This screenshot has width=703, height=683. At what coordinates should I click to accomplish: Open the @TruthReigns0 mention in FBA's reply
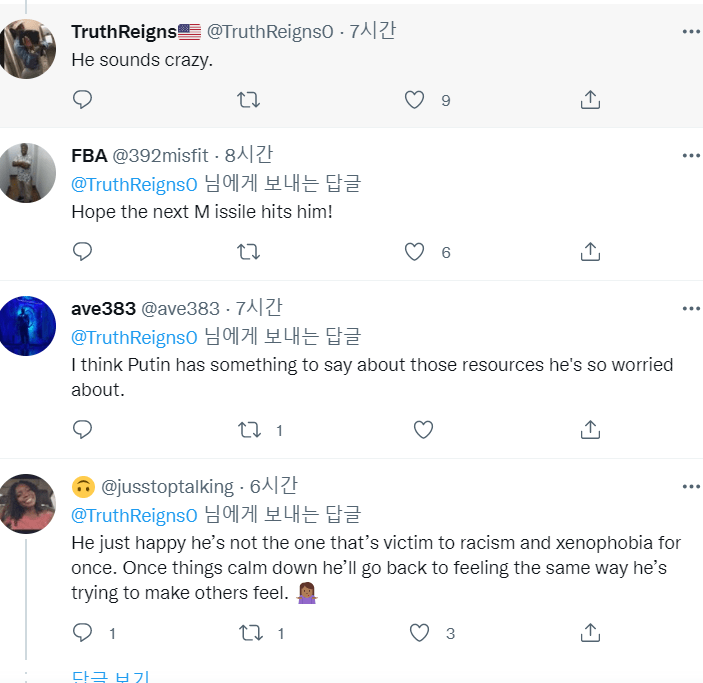point(134,184)
